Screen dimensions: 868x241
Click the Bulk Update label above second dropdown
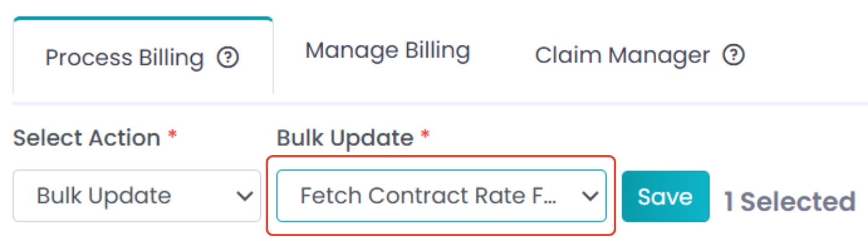[x=345, y=138]
